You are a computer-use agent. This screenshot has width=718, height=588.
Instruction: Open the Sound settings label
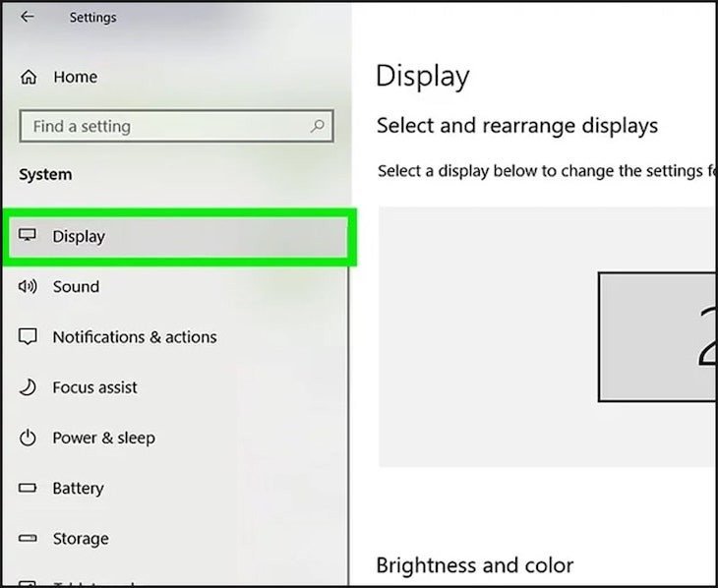[x=76, y=286]
